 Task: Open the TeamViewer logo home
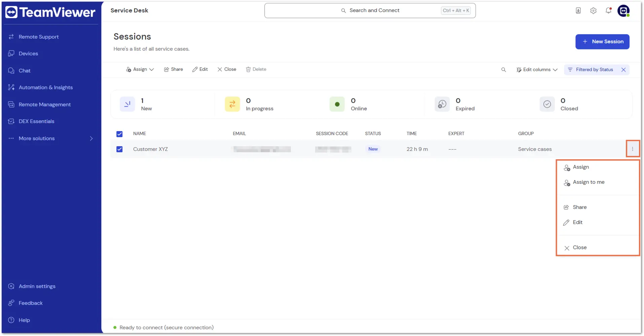50,12
